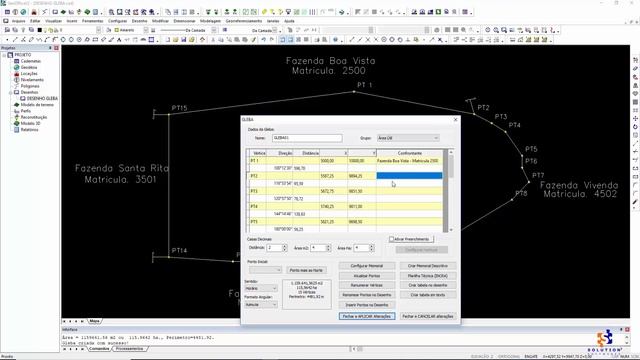Click the Confrontante column header
640x360 pixels.
click(409, 153)
